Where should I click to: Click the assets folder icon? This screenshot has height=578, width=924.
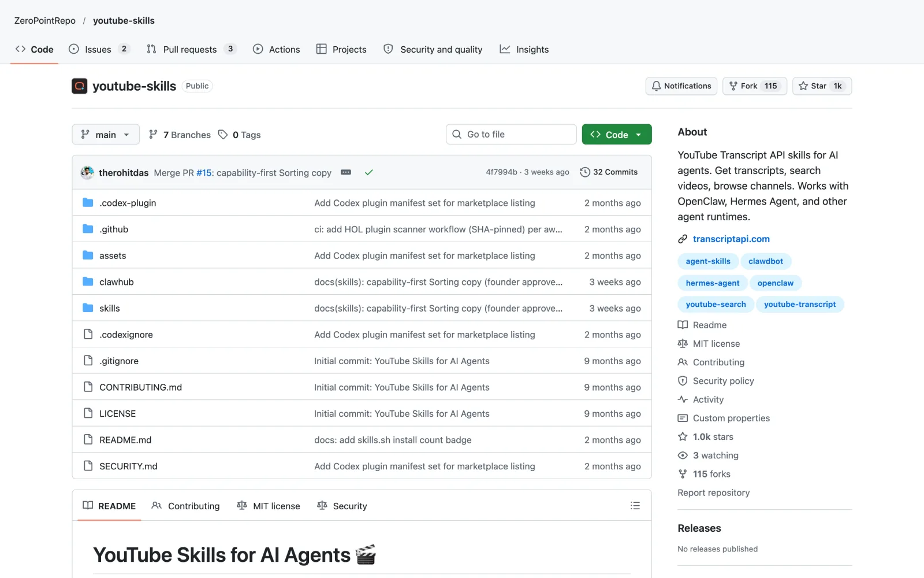click(88, 255)
